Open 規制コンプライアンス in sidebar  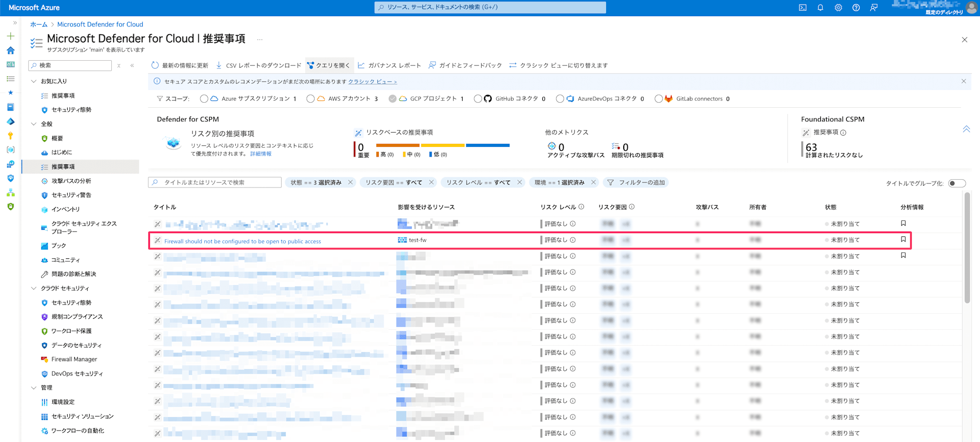click(x=77, y=317)
